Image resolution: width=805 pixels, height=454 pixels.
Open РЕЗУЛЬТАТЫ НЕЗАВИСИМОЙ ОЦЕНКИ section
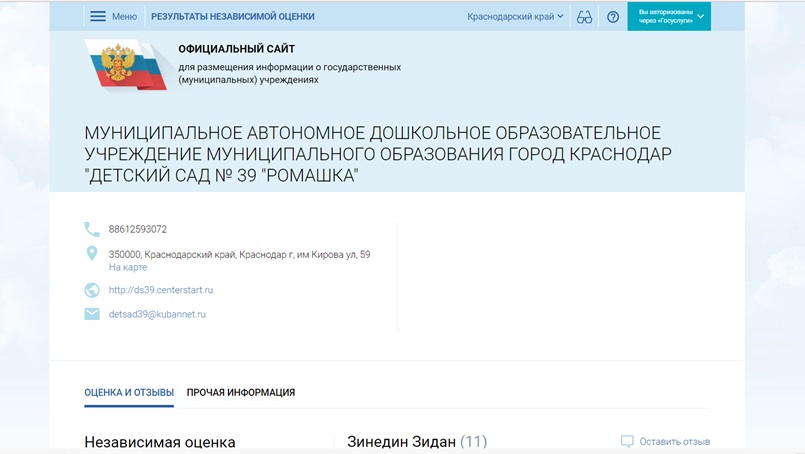coord(233,16)
